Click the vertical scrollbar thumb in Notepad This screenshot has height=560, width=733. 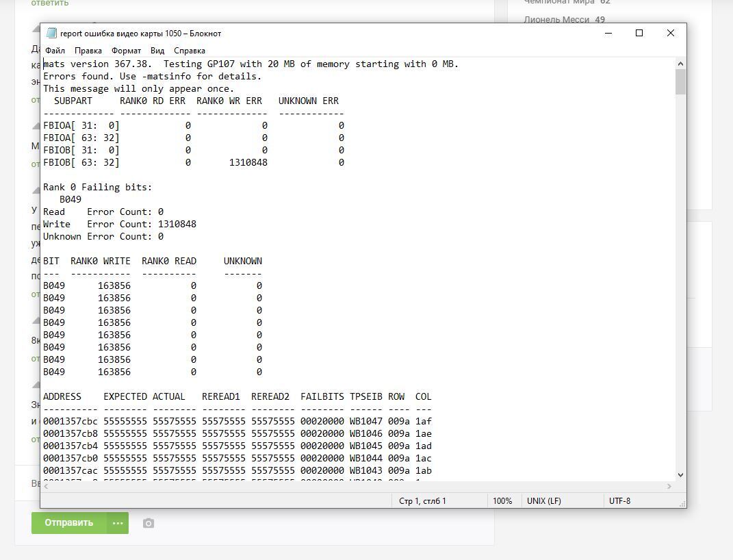(680, 82)
